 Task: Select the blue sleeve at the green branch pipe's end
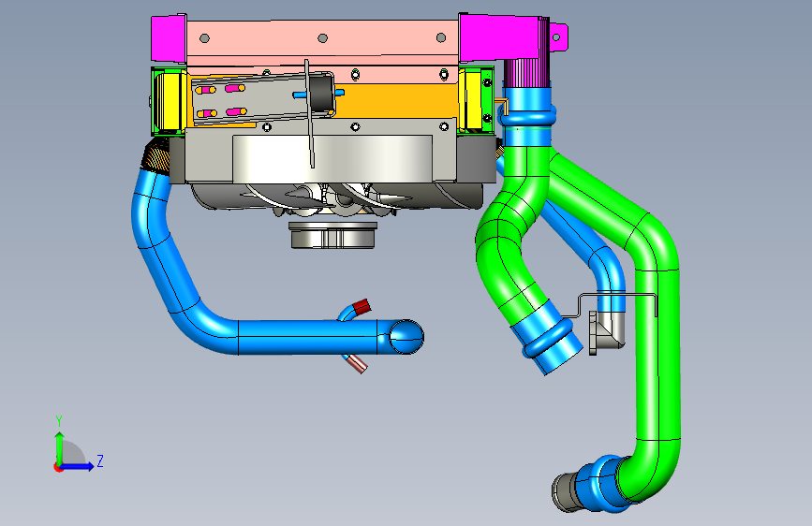(549, 339)
